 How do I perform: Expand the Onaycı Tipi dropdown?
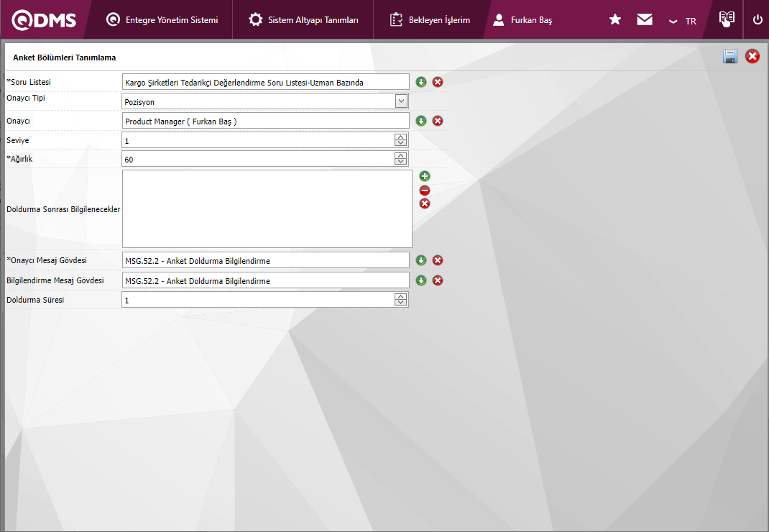pyautogui.click(x=401, y=101)
